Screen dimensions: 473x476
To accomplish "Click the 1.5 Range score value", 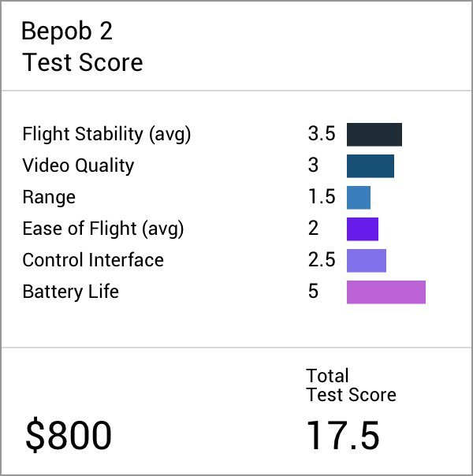I will (x=321, y=197).
